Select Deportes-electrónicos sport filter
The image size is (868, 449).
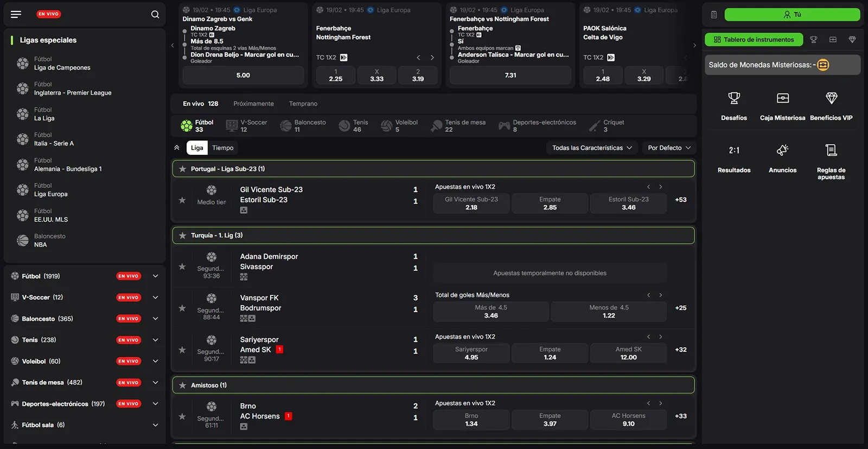pos(537,126)
